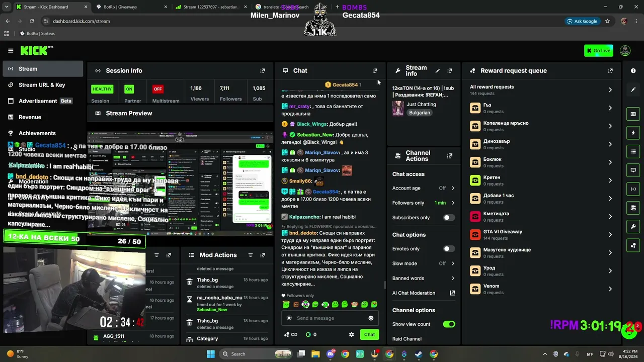Image resolution: width=644 pixels, height=362 pixels.
Task: Open AI Chat Moderation external link
Action: [452, 293]
